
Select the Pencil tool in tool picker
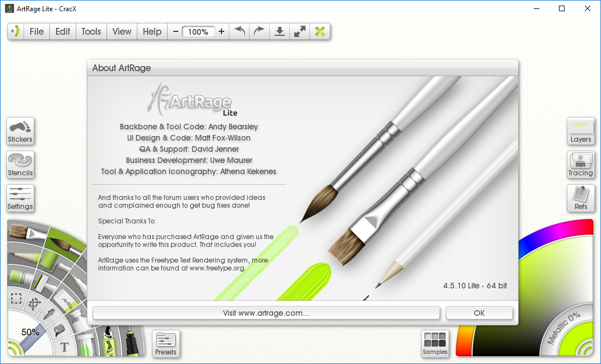click(x=24, y=256)
